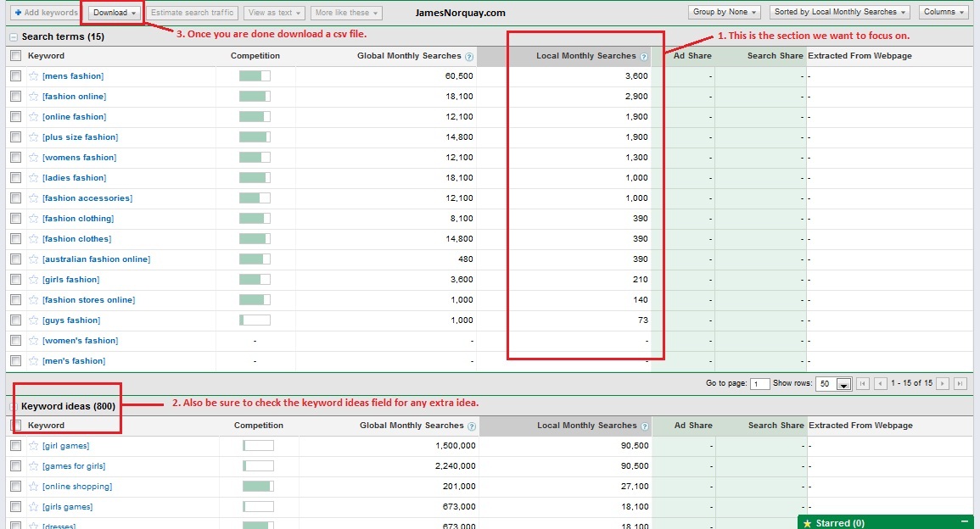Click help icon beside Local Monthly Searches
Image resolution: width=980 pixels, height=529 pixels.
644,57
